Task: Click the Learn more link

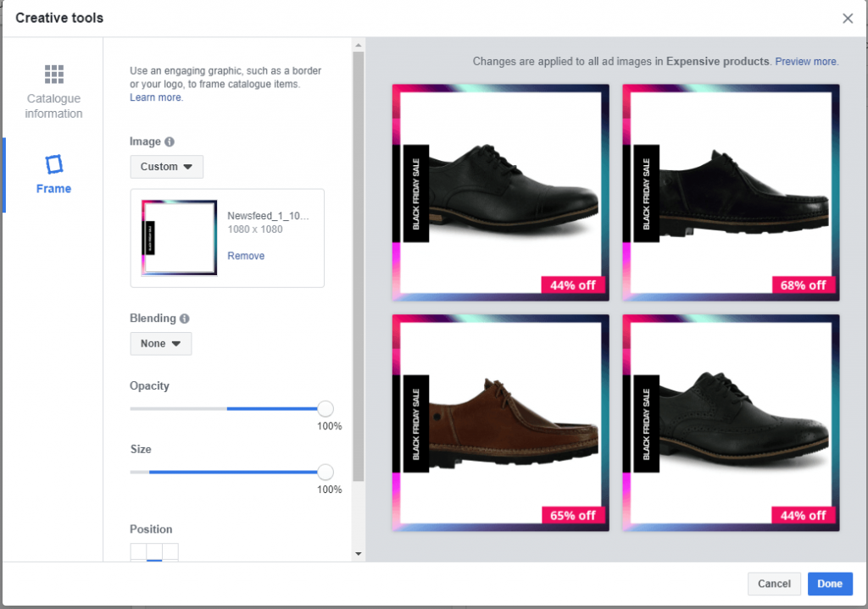Action: tap(156, 97)
